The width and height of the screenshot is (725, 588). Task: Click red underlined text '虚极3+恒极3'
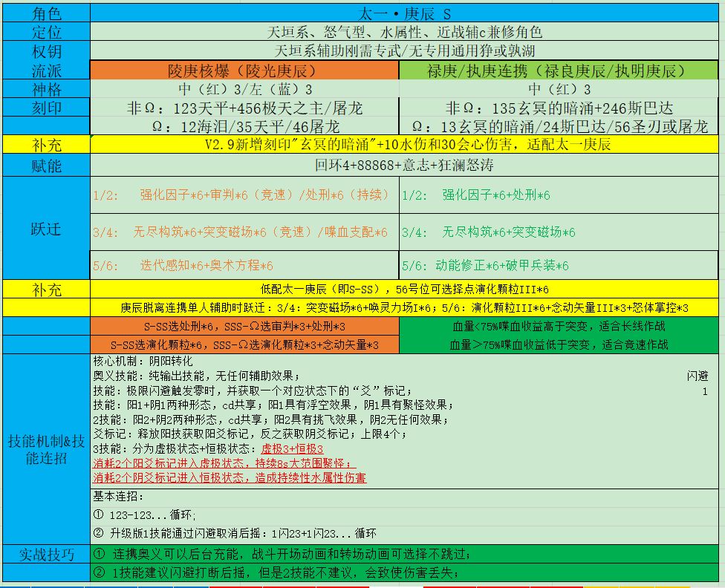tap(292, 448)
